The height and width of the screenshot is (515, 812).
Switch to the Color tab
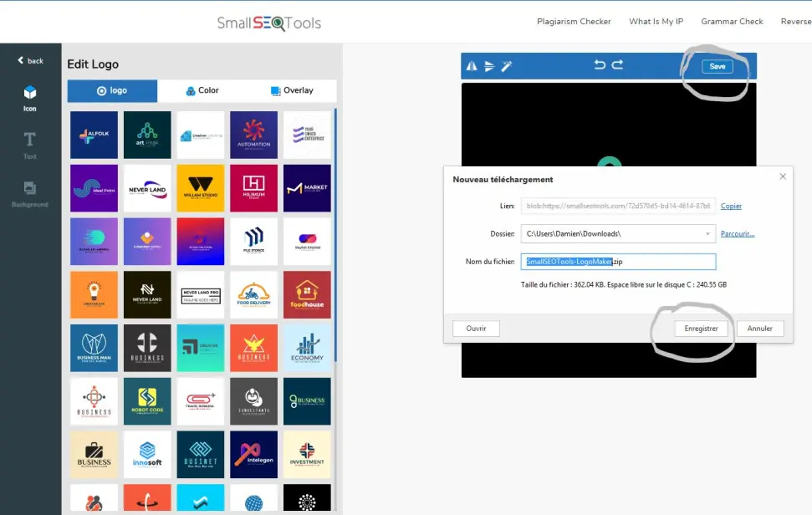pos(202,90)
